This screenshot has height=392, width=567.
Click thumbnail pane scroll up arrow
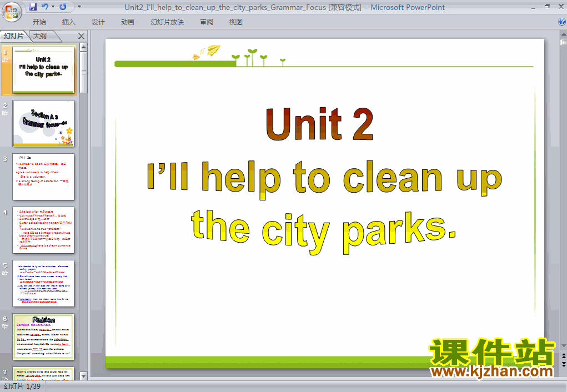(x=83, y=47)
